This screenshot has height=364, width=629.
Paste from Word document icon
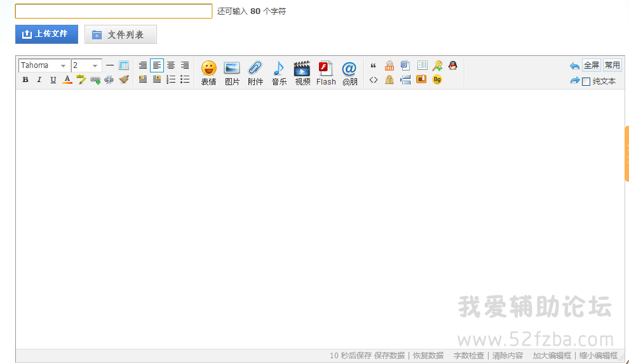pyautogui.click(x=405, y=65)
